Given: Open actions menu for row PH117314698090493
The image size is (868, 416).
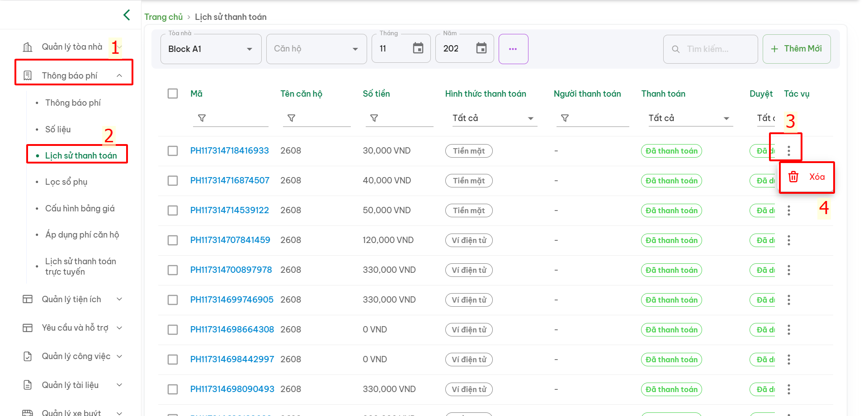Looking at the screenshot, I should 789,389.
